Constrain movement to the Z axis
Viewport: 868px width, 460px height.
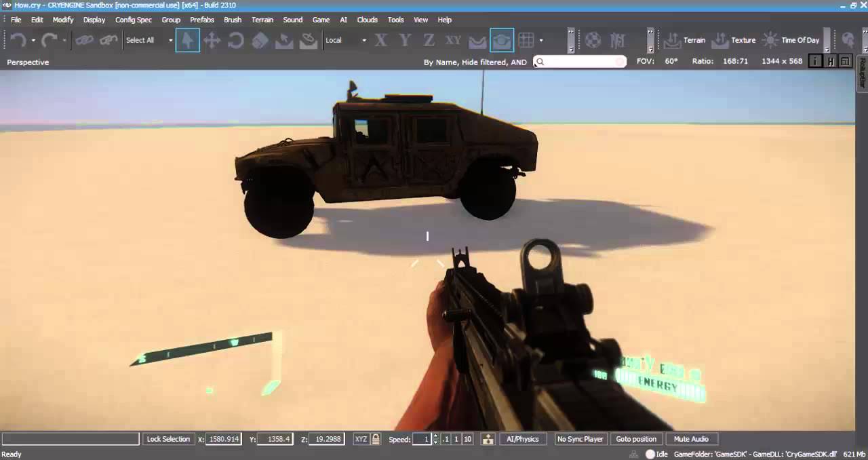[429, 40]
